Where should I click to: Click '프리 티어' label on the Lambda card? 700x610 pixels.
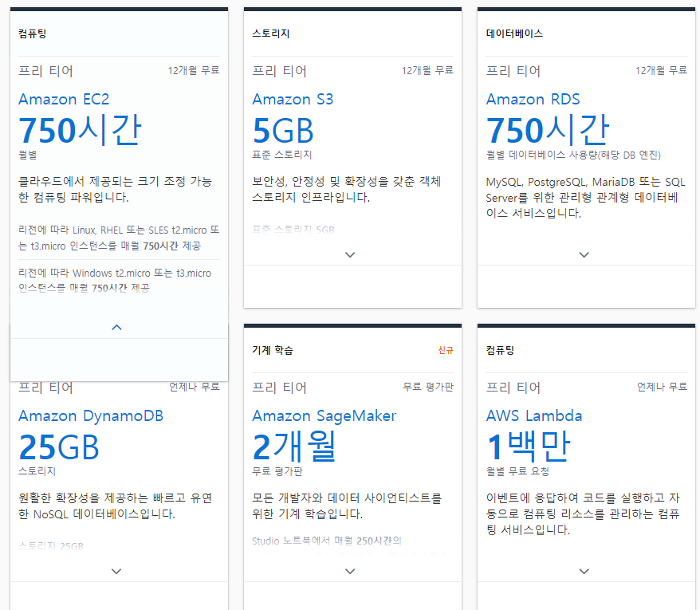pyautogui.click(x=513, y=388)
